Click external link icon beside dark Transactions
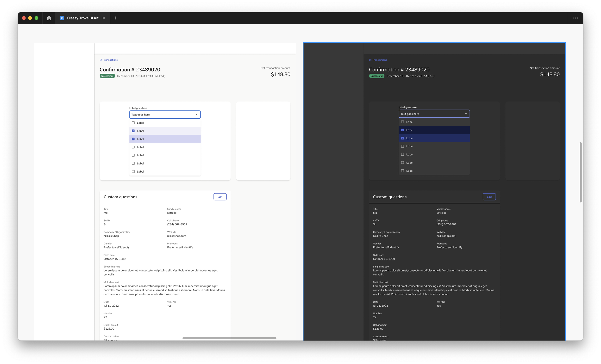 point(370,60)
